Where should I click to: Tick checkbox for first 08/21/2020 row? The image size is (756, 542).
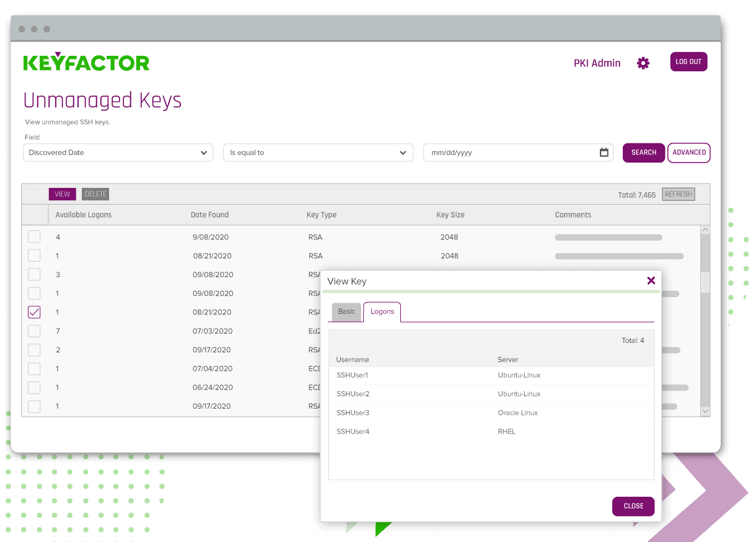point(34,255)
